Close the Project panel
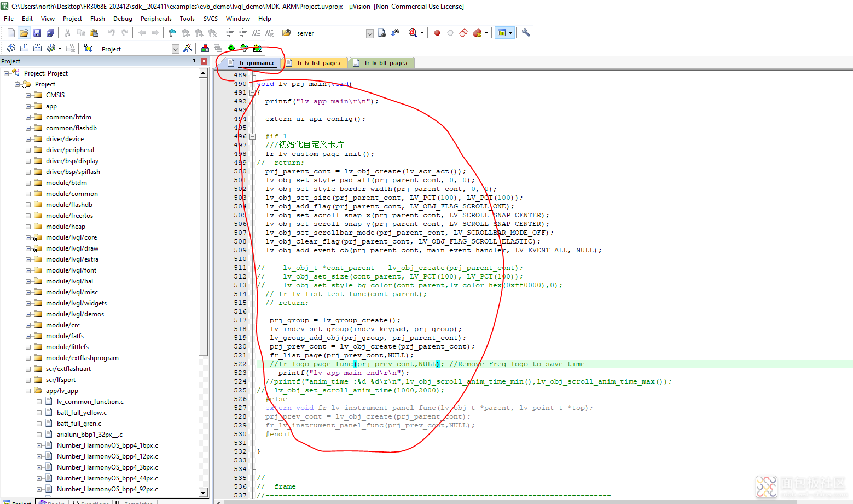The image size is (853, 504). (204, 61)
